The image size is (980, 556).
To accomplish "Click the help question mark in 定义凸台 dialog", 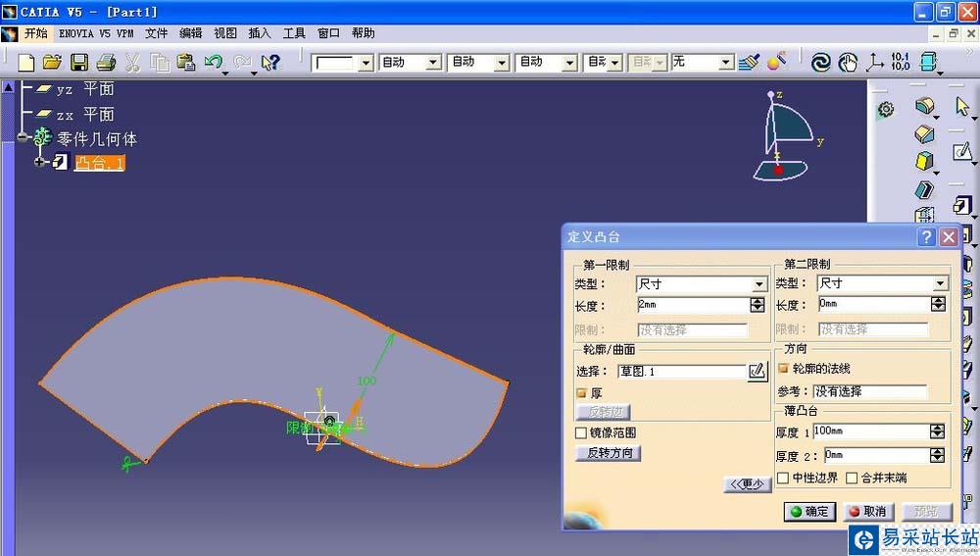I will pyautogui.click(x=926, y=237).
